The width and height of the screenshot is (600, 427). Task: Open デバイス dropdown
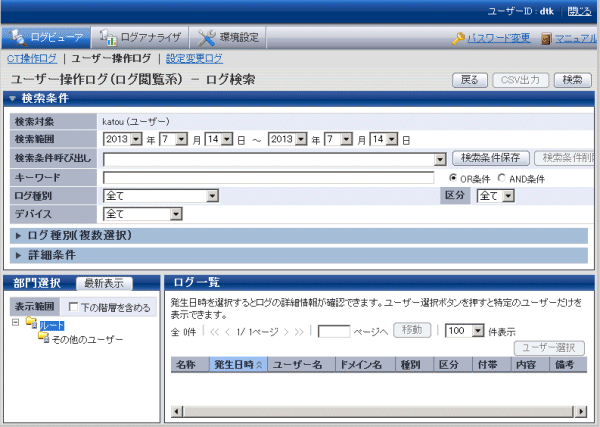(143, 214)
